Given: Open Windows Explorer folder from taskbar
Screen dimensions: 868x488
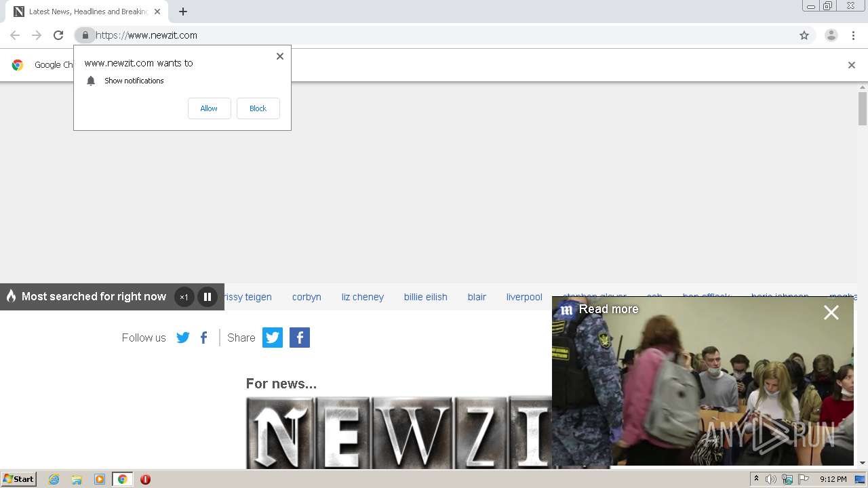Looking at the screenshot, I should [77, 479].
